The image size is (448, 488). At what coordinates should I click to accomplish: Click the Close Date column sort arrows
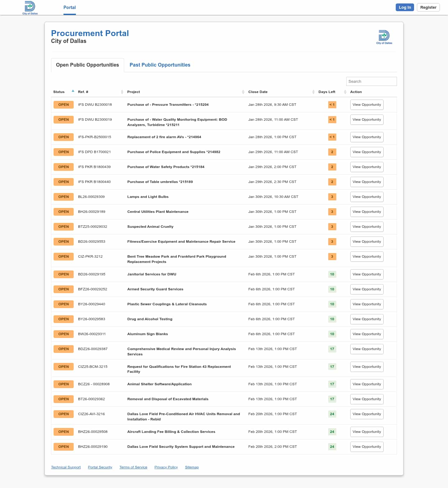coord(313,92)
